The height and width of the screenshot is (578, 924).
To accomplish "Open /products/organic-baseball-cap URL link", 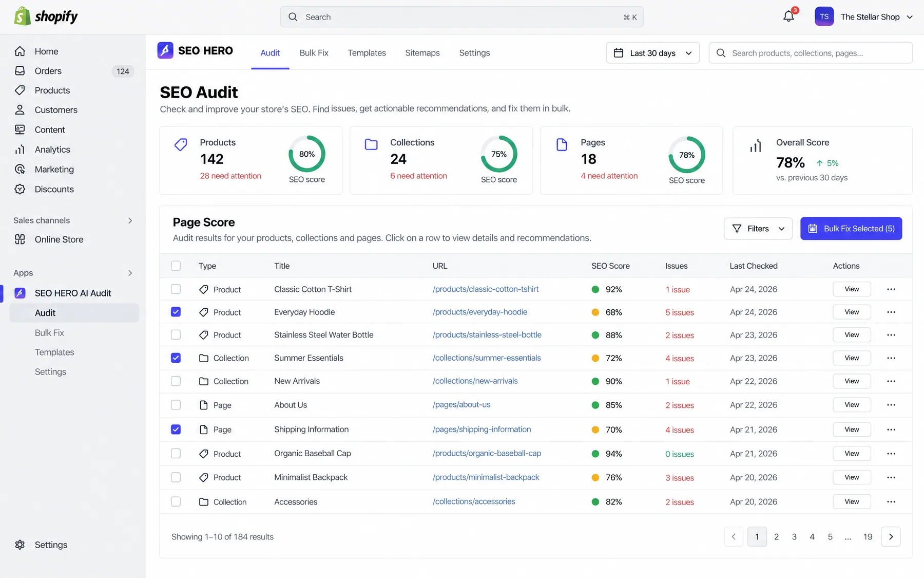I will point(487,454).
